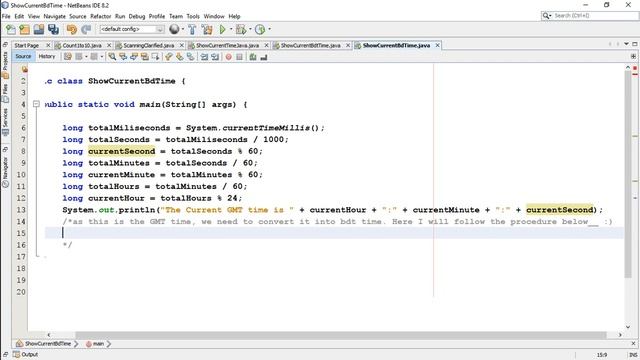Click Next Bookmark editor icon
This screenshot has height=360, width=640.
coord(179,57)
